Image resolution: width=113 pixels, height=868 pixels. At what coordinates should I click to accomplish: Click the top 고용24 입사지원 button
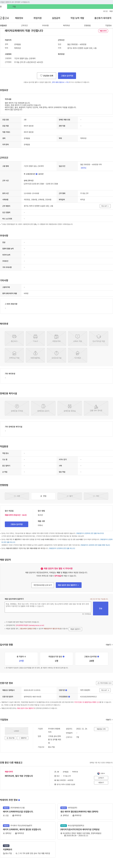coord(67,76)
